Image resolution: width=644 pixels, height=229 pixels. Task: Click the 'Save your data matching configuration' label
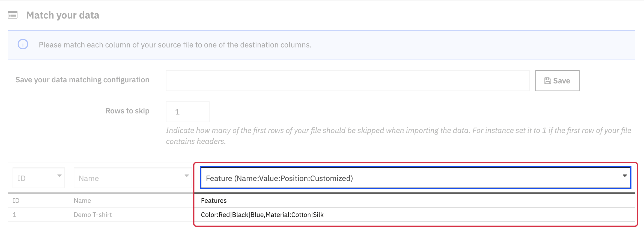82,80
